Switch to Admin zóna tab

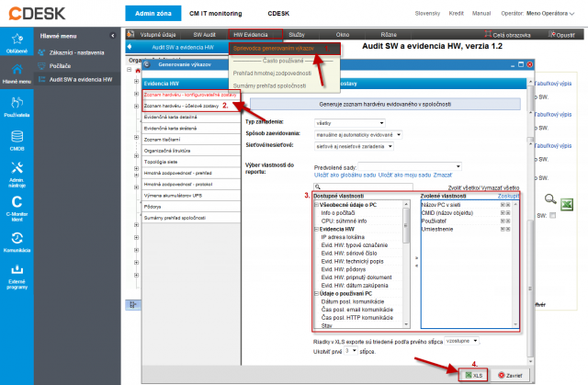click(x=153, y=14)
